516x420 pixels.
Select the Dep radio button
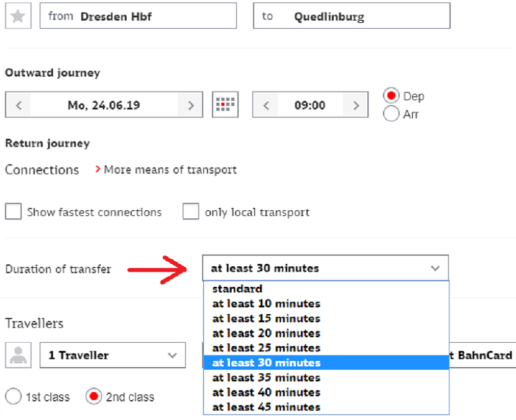coord(391,96)
